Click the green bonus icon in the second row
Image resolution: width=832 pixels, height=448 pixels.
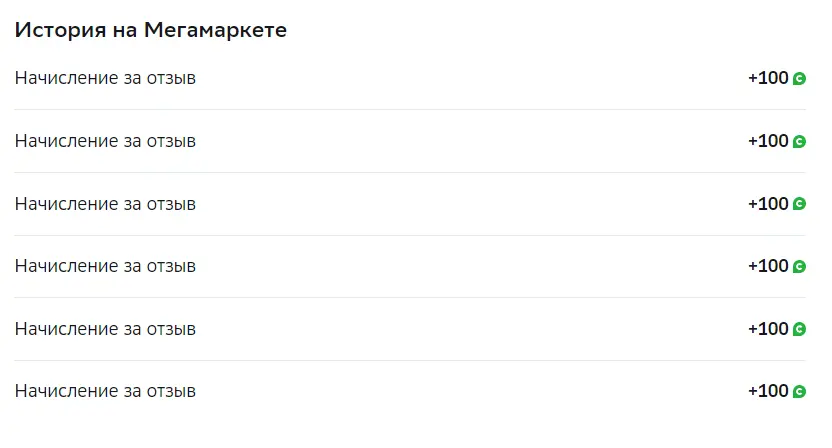point(799,142)
